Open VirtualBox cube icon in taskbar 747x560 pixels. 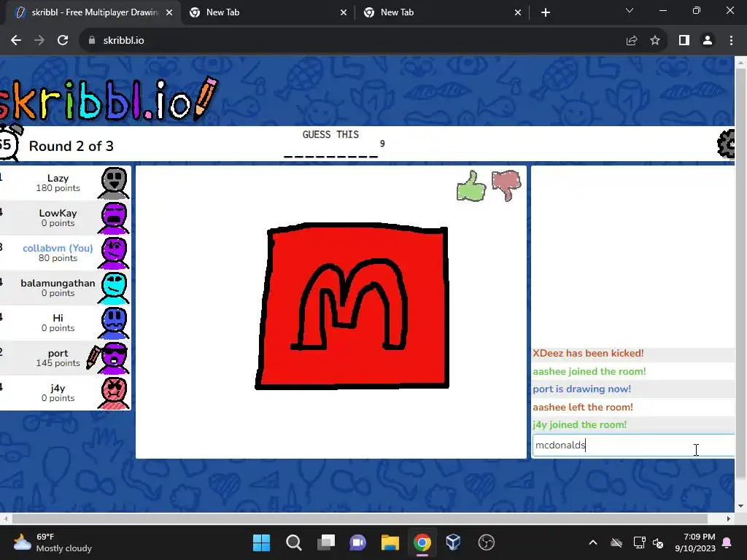coord(453,542)
